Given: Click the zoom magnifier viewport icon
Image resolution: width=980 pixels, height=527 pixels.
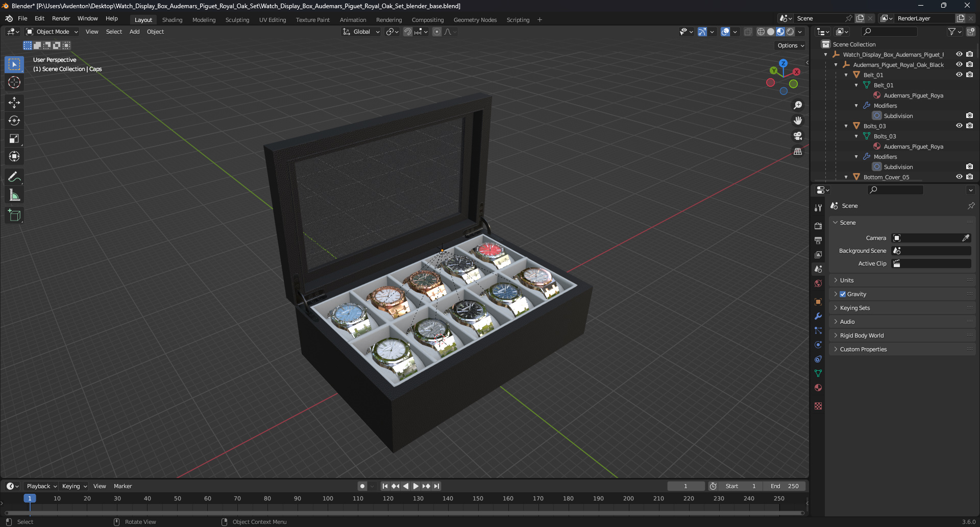Looking at the screenshot, I should pos(798,105).
